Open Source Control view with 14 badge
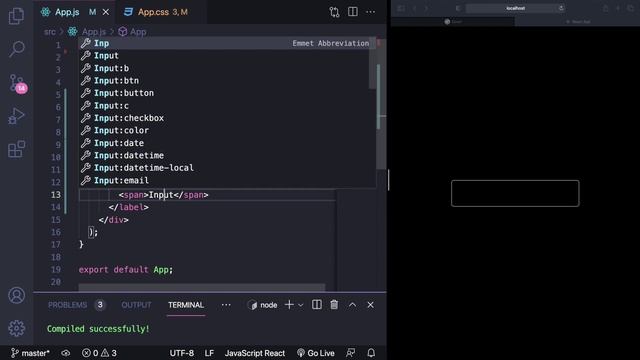This screenshot has height=360, width=640. (x=18, y=84)
